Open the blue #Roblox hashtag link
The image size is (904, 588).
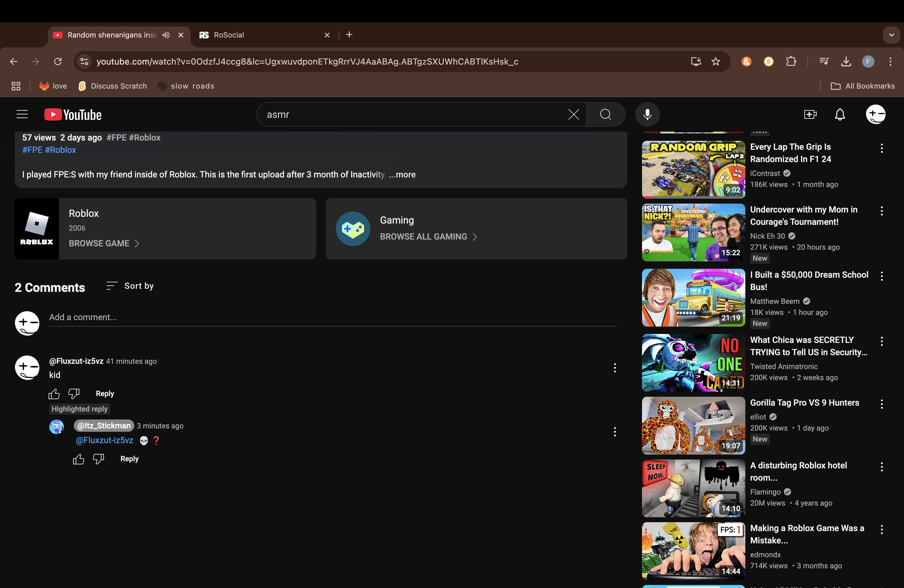click(x=61, y=150)
